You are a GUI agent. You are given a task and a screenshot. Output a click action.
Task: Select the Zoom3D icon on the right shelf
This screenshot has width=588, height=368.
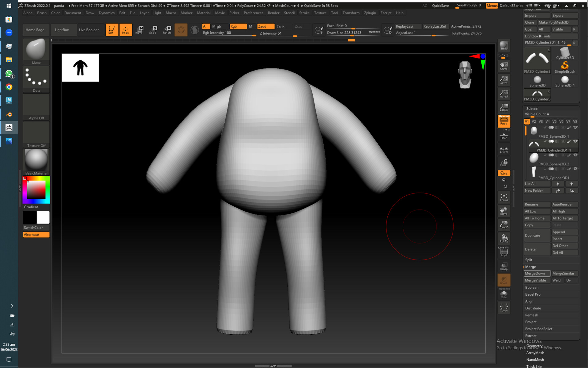coord(504,224)
